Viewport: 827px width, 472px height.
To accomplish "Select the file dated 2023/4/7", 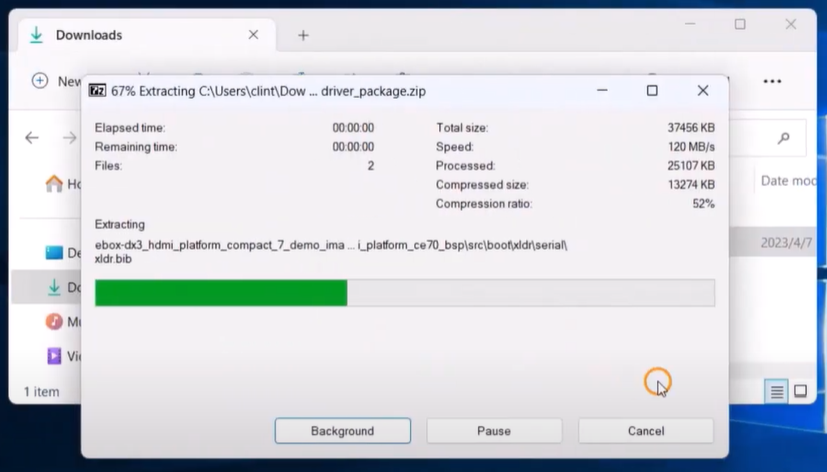I will point(773,243).
